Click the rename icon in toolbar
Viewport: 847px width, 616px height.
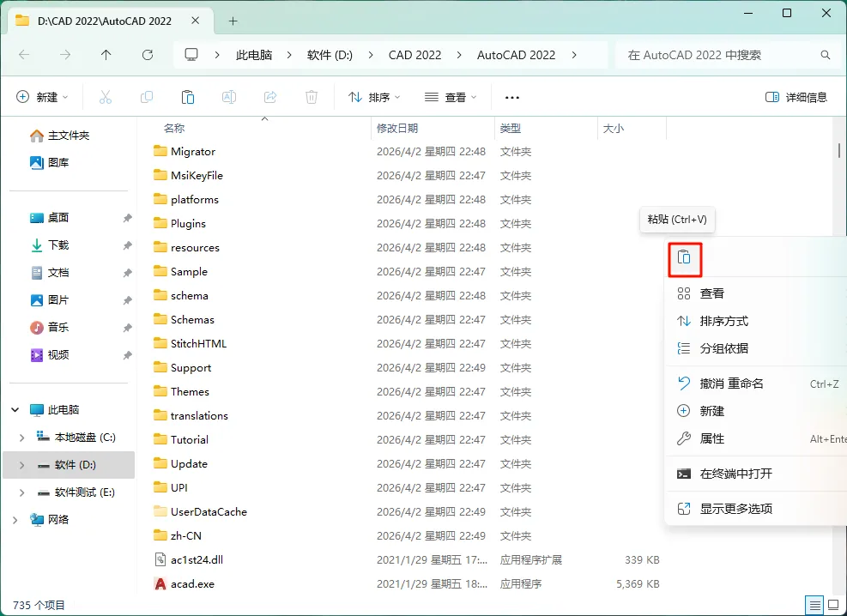(229, 97)
